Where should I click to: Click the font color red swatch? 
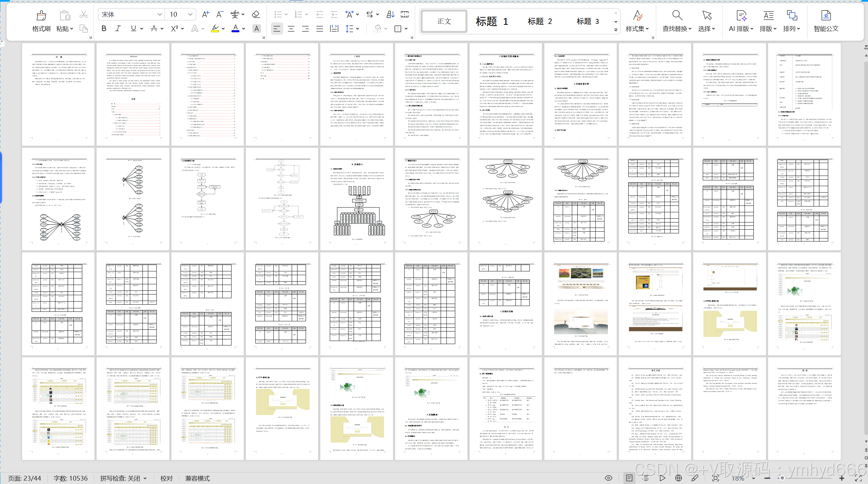(235, 29)
